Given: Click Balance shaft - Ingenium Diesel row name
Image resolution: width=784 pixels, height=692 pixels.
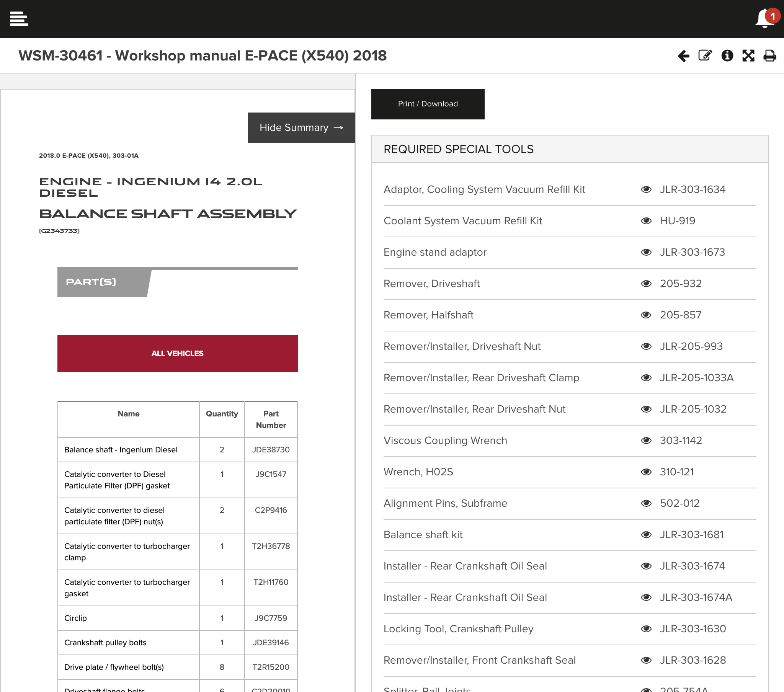Looking at the screenshot, I should (121, 450).
